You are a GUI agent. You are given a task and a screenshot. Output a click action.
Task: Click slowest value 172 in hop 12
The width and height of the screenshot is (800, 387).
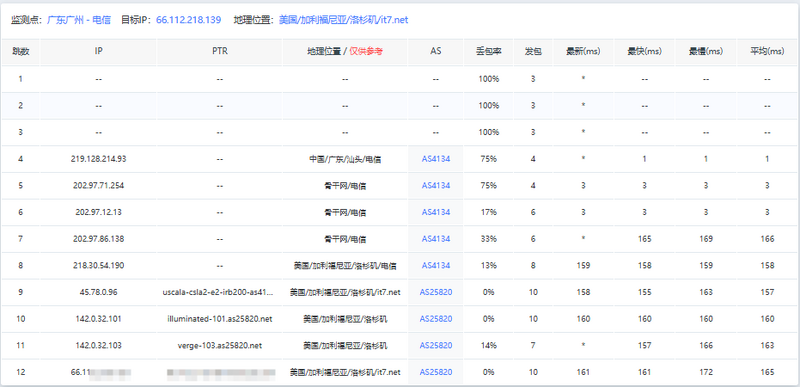706,372
